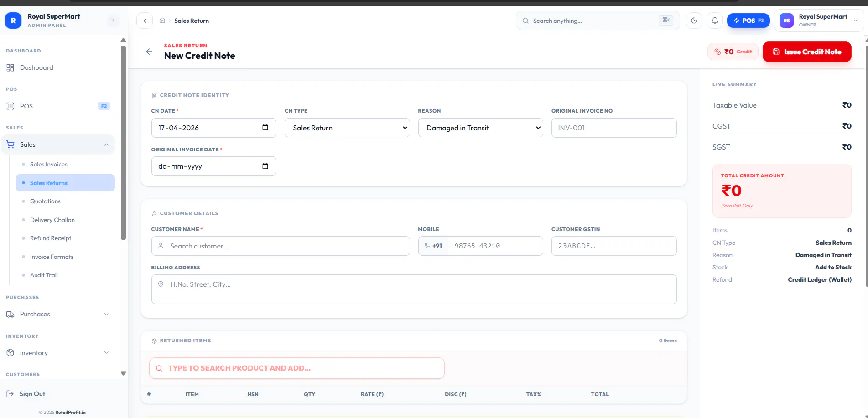
Task: Click the sidebar scrollbar thumb
Action: (123, 142)
